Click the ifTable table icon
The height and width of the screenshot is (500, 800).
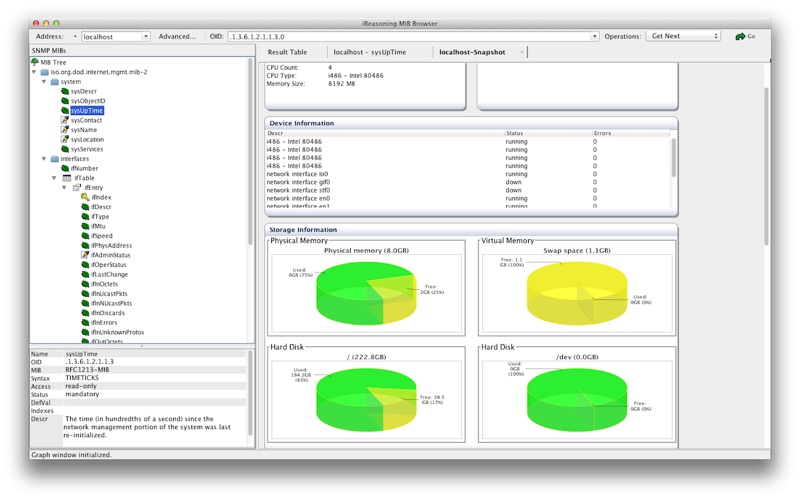tap(67, 178)
